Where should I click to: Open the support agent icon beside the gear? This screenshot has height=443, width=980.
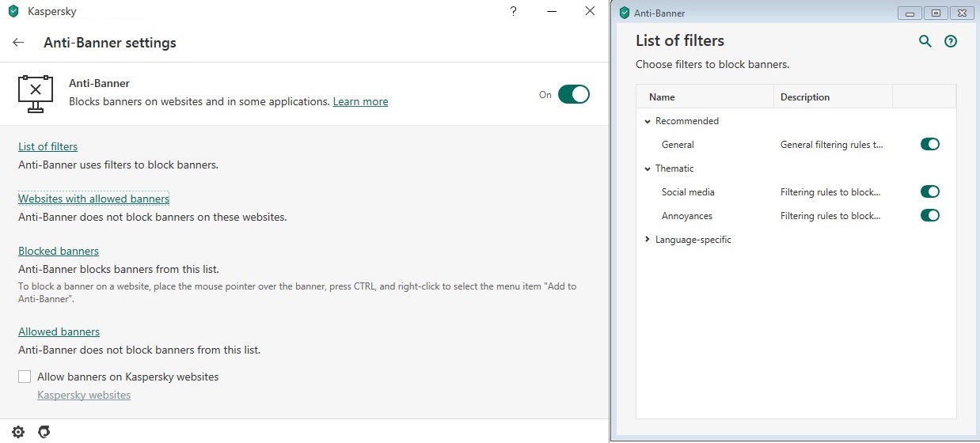pos(44,432)
